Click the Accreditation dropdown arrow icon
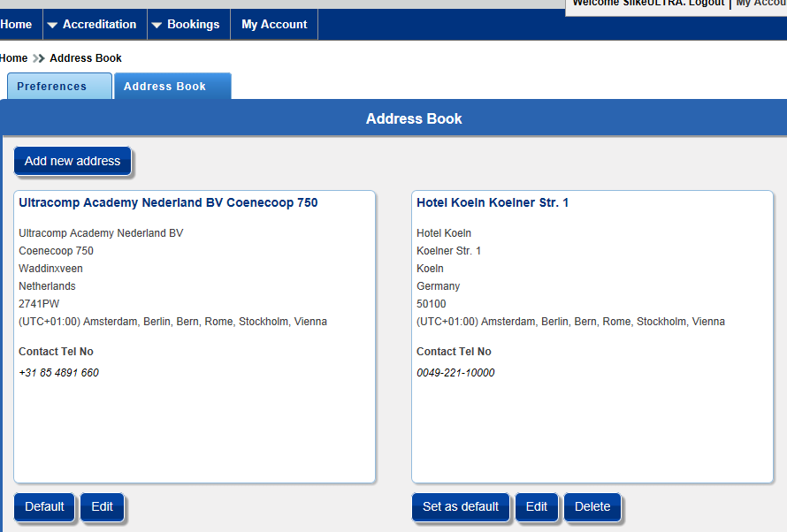The height and width of the screenshot is (532, 787). pos(52,25)
